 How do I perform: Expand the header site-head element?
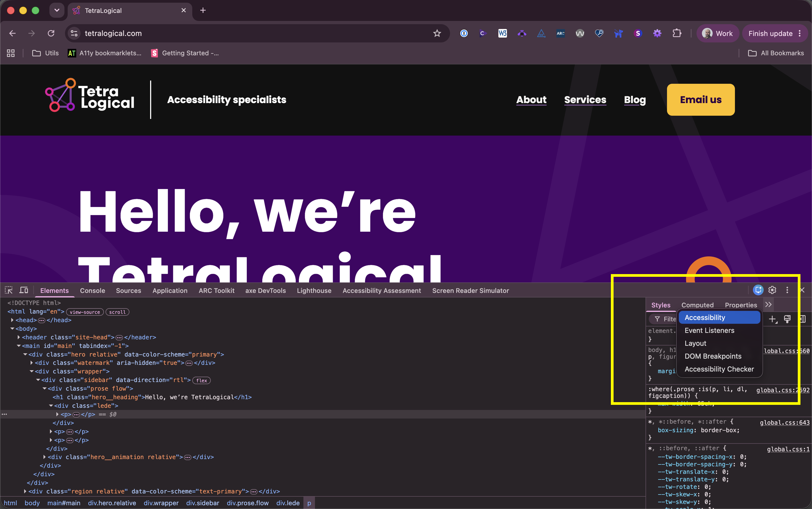[x=19, y=337]
